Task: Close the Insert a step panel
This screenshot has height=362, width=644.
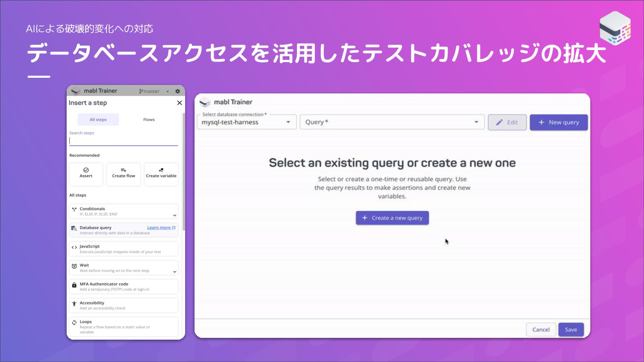Action: (179, 103)
